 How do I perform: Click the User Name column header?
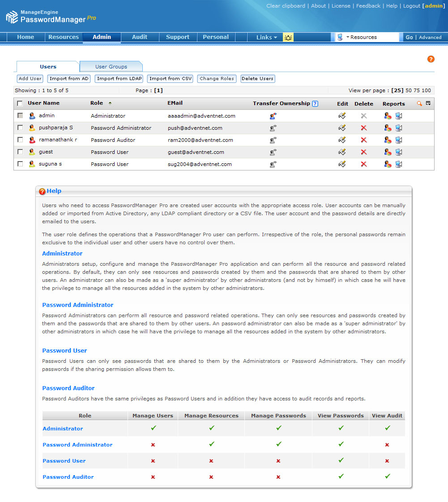point(43,103)
